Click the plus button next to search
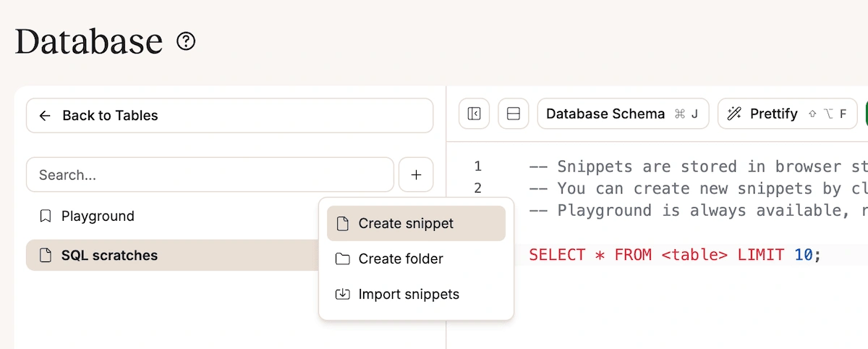 (416, 174)
